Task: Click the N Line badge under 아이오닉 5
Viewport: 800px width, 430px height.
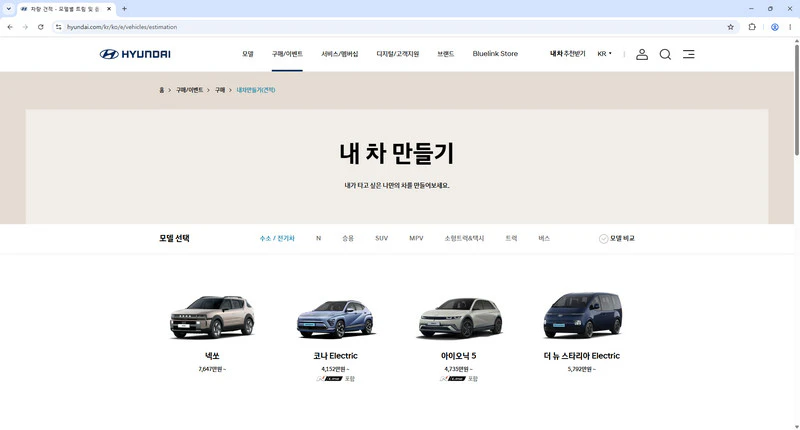Action: coord(453,378)
